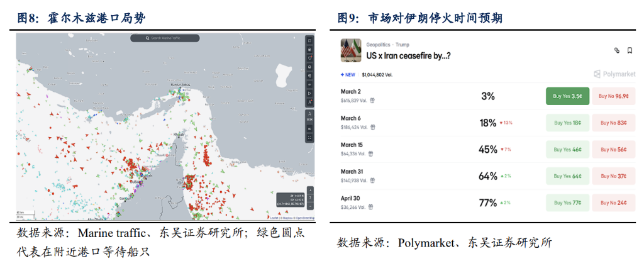This screenshot has width=644, height=266.
Task: Click the Khasab label on map
Action: [180, 135]
